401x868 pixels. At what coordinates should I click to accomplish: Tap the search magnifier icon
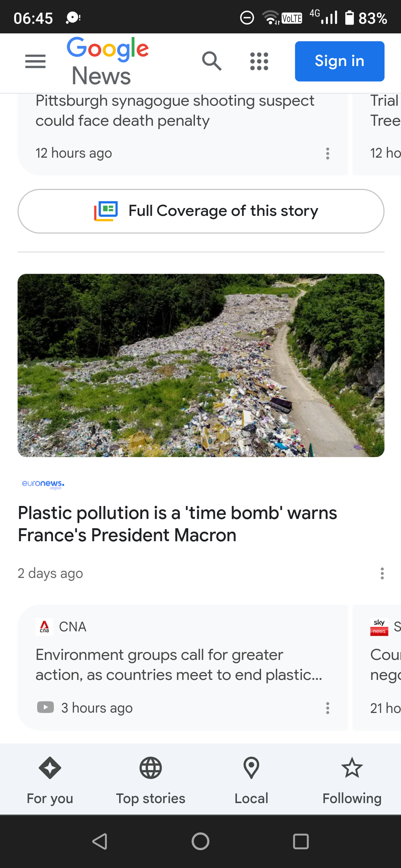click(x=212, y=61)
